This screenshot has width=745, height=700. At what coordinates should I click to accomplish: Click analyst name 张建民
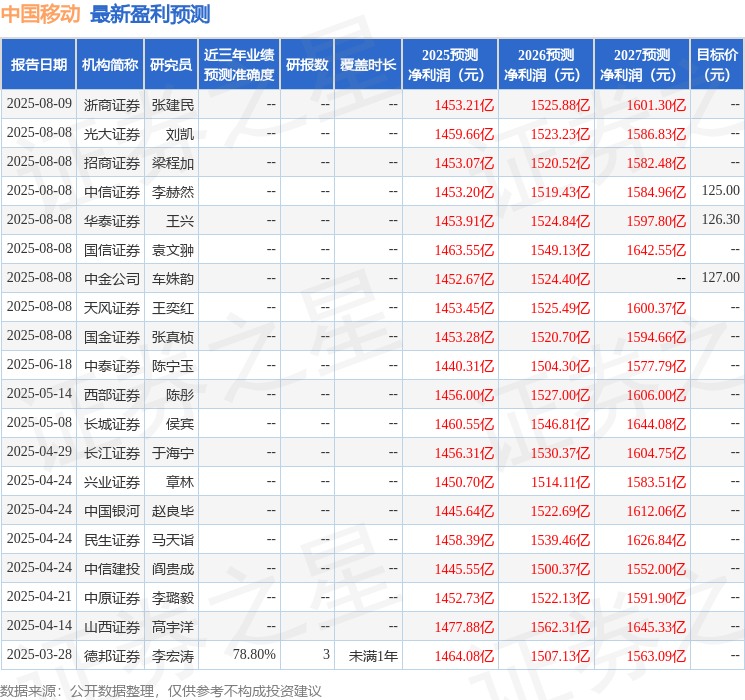[173, 105]
